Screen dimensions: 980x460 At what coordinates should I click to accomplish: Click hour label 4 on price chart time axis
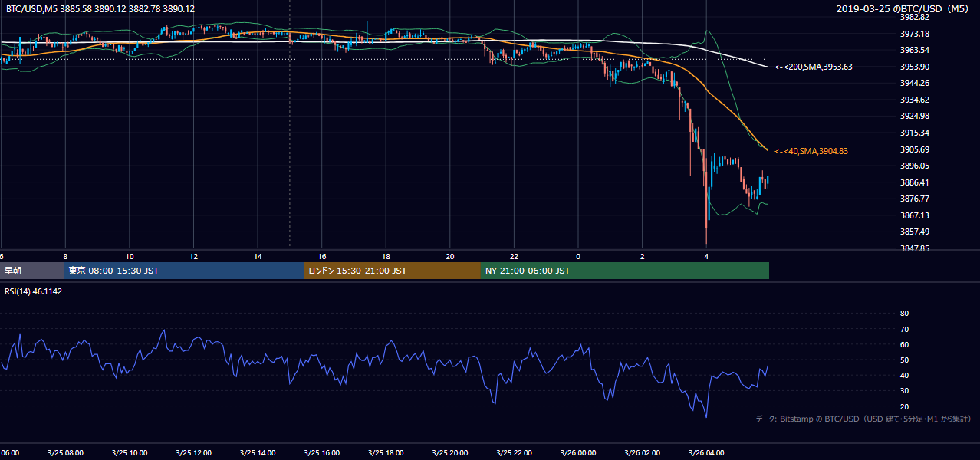coord(706,256)
